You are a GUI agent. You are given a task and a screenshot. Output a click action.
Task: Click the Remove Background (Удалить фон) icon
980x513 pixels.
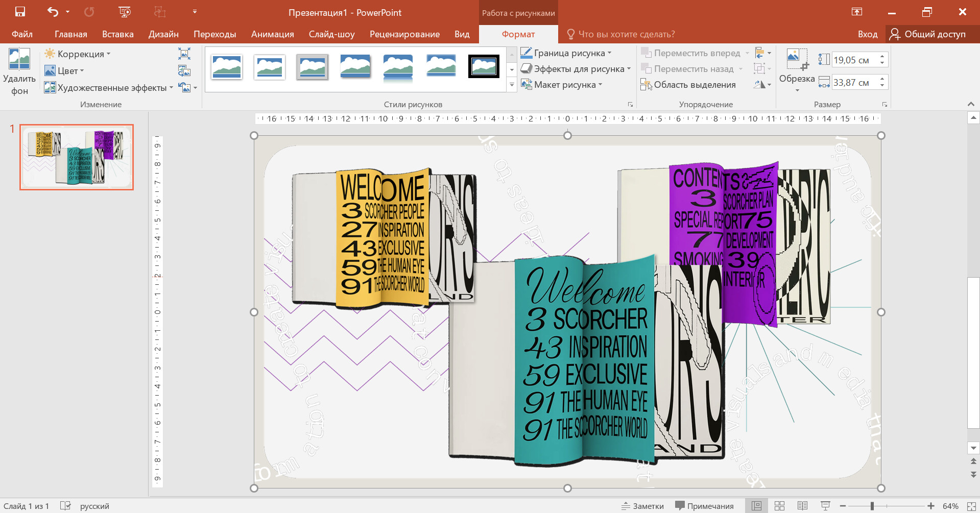(x=19, y=60)
